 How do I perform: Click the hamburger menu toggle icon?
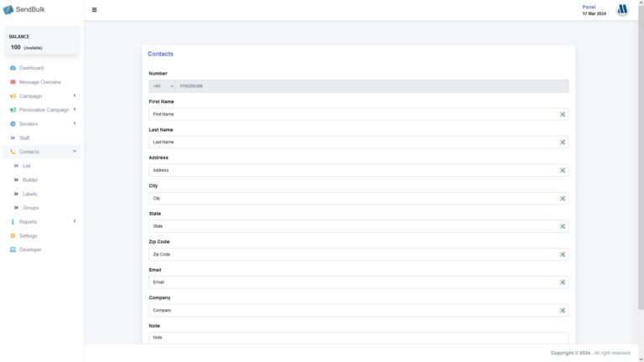[x=94, y=10]
